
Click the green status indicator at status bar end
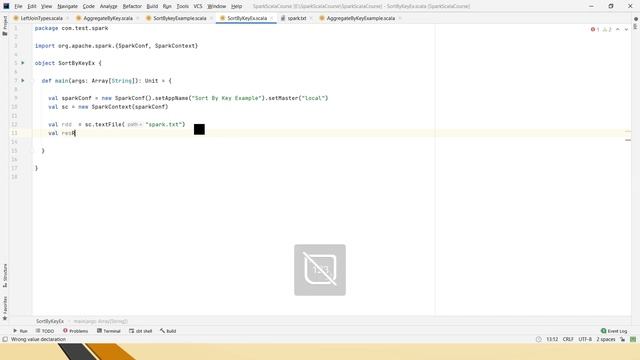pos(633,339)
